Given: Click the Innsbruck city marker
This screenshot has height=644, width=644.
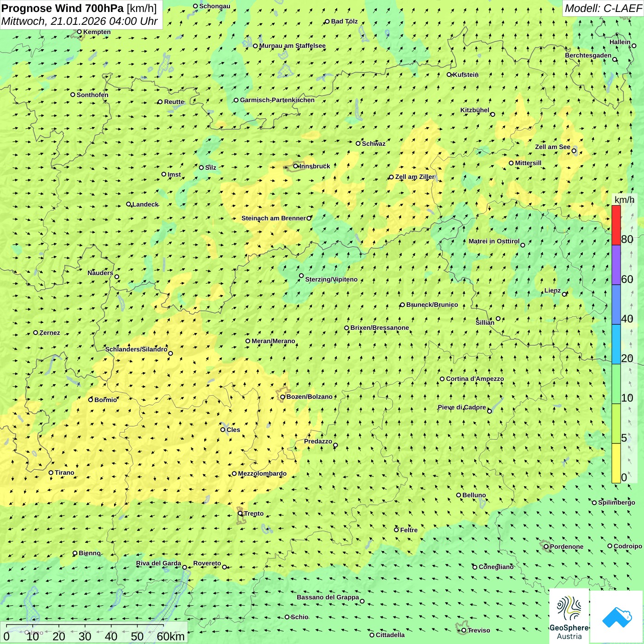Looking at the screenshot, I should click(x=296, y=166).
